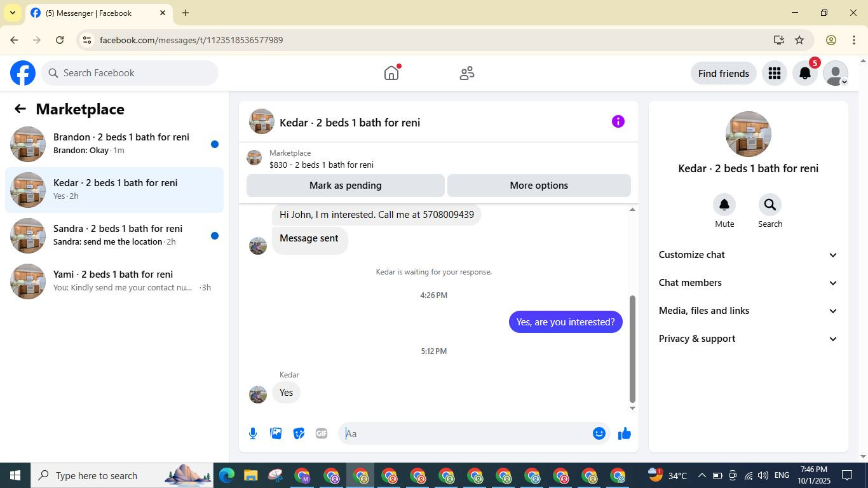The width and height of the screenshot is (868, 488).
Task: Click Kedar chat header title
Action: [349, 123]
